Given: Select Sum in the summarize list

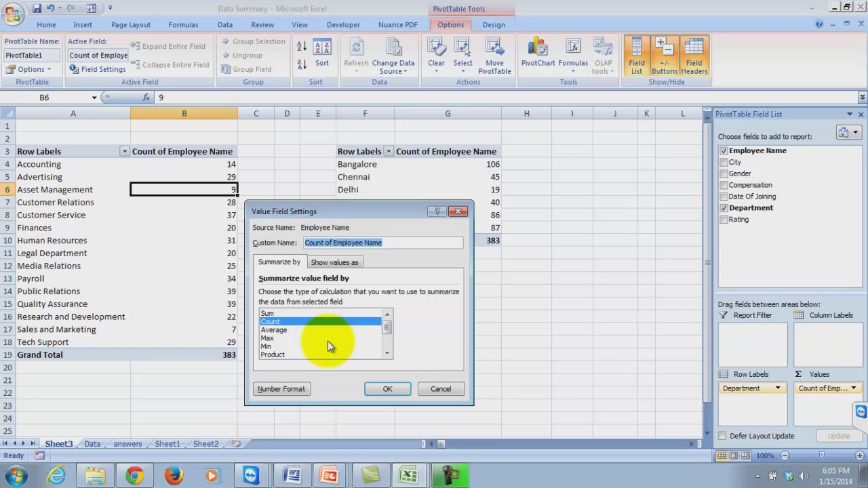Looking at the screenshot, I should coord(321,313).
